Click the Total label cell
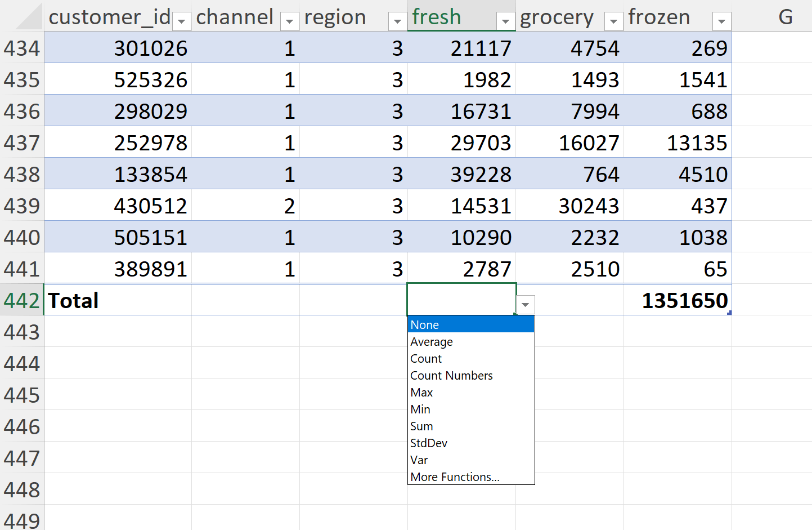812x530 pixels. 73,300
